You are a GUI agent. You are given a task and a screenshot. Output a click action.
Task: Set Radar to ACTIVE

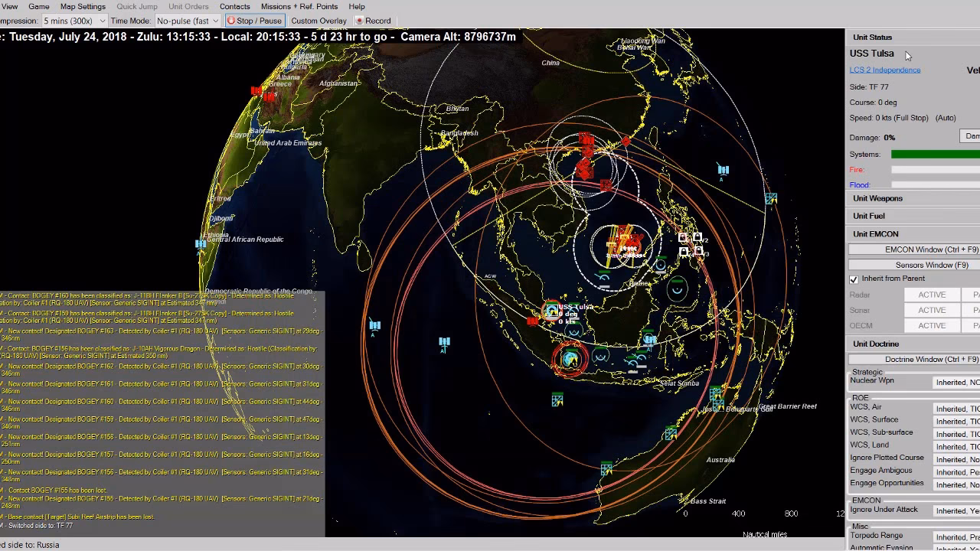(931, 295)
